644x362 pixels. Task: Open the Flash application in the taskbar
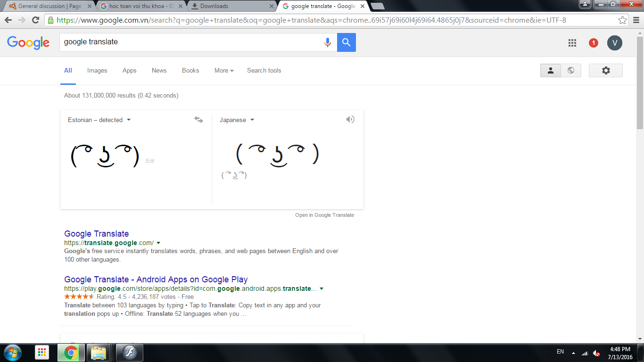(x=129, y=353)
